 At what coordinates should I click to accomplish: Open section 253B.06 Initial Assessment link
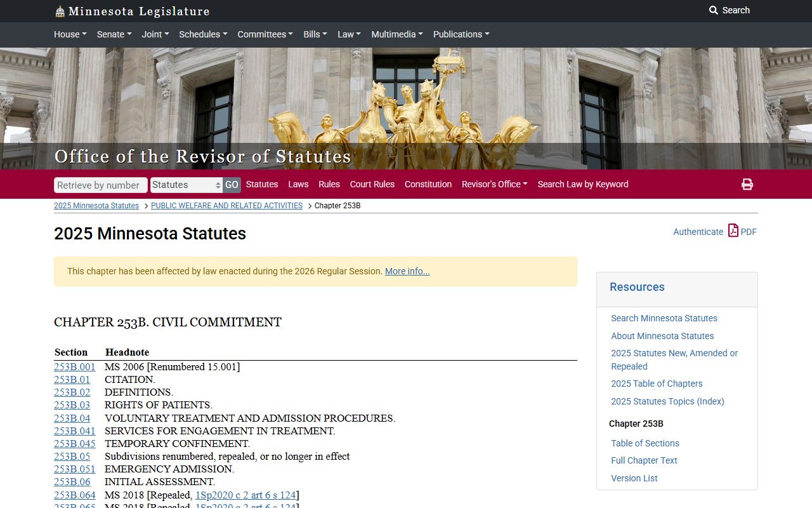[72, 481]
